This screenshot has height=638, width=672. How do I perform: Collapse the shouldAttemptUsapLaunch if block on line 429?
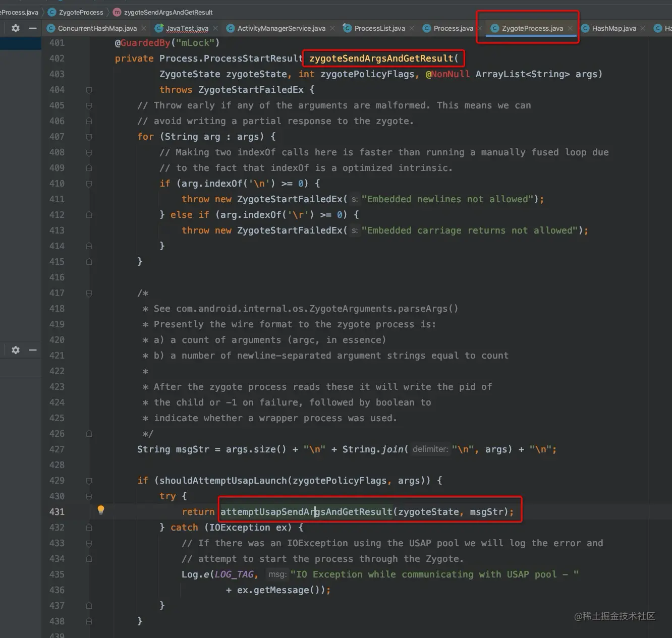coord(89,481)
